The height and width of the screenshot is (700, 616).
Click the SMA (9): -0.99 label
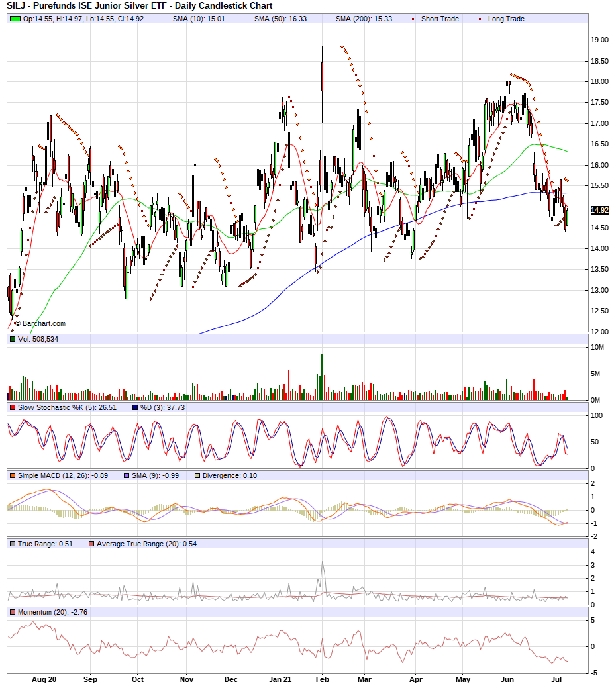tap(156, 476)
